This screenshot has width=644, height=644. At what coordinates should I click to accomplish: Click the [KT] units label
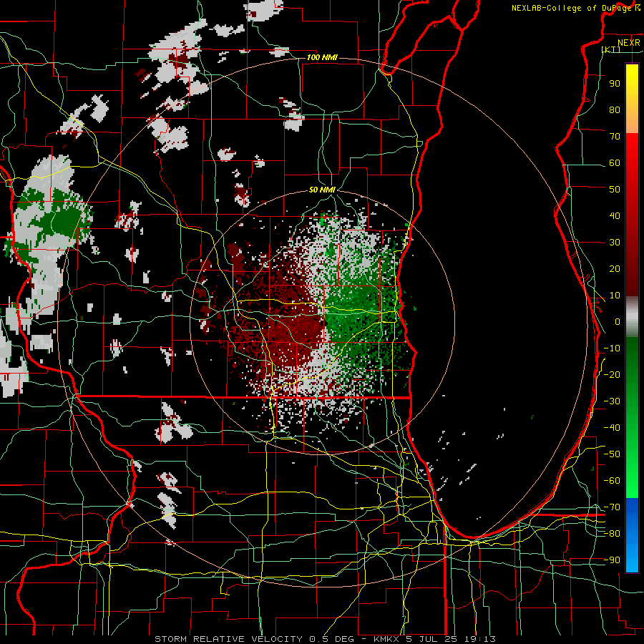611,49
